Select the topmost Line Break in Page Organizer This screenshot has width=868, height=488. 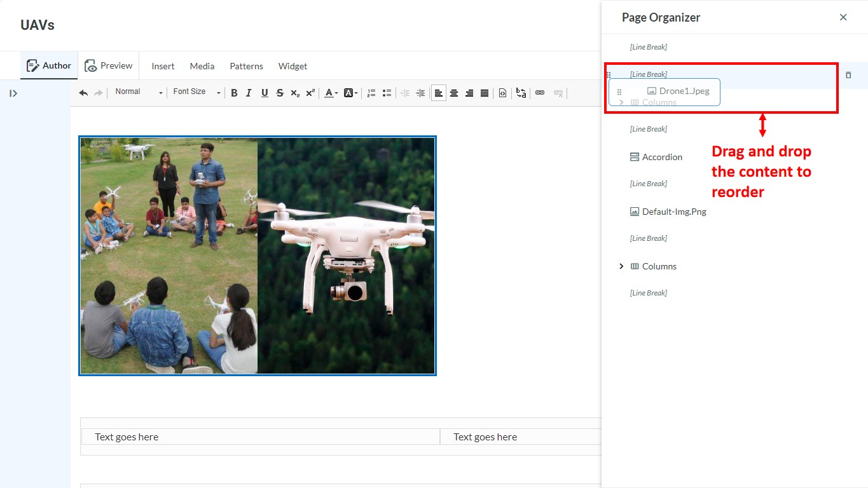(649, 47)
